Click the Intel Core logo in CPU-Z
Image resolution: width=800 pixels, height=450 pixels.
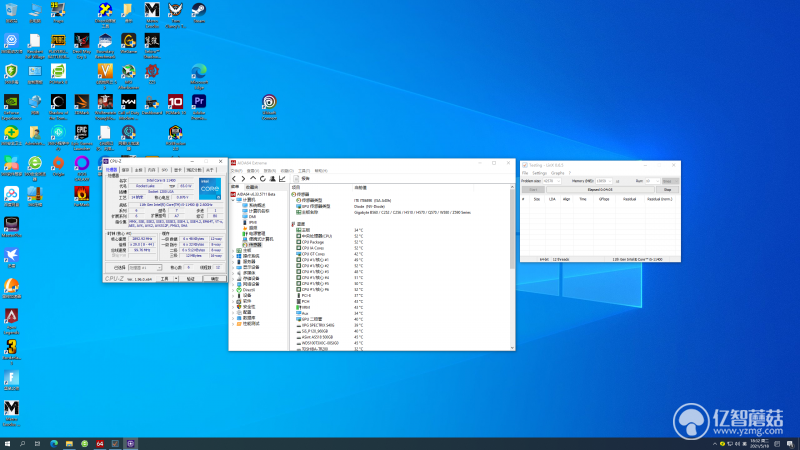point(210,188)
